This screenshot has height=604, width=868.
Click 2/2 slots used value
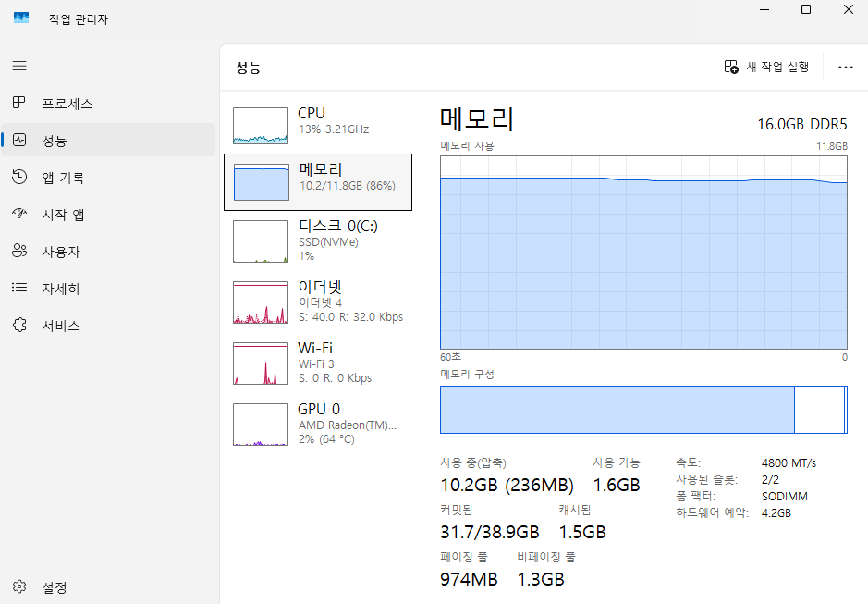point(770,479)
